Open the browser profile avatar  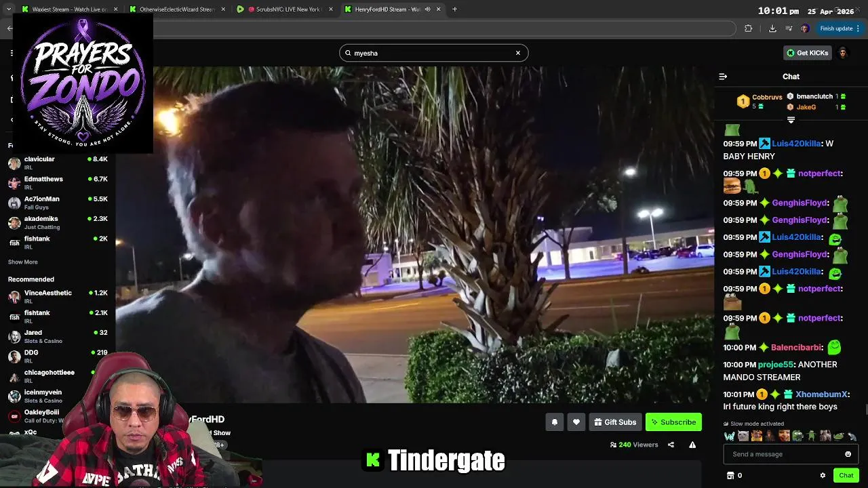coord(804,28)
